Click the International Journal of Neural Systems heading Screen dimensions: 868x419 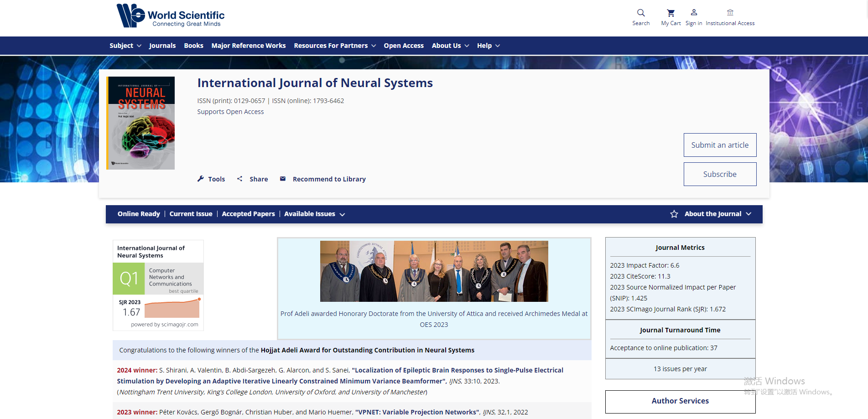[x=315, y=83]
